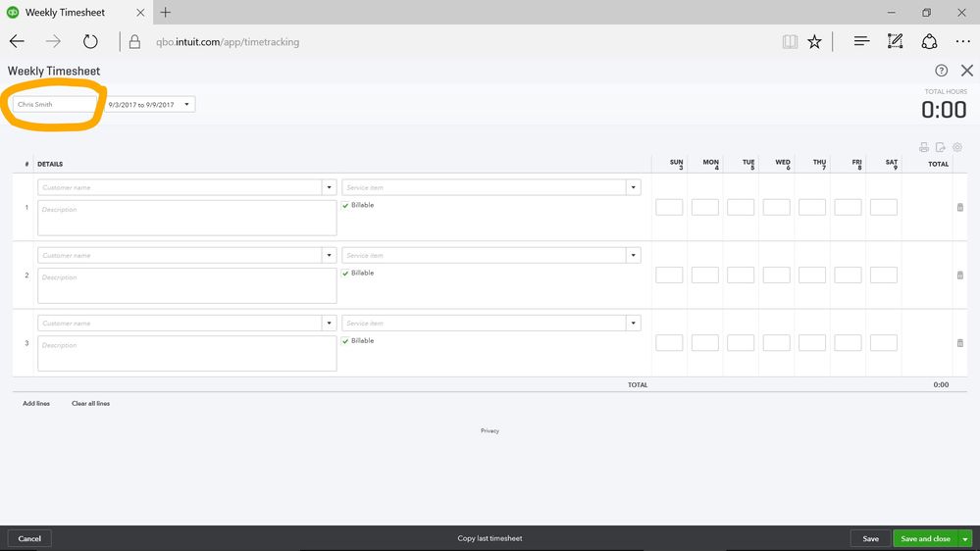Screen dimensions: 980x551
Task: Expand Service item dropdown on line 1
Action: pyautogui.click(x=633, y=187)
